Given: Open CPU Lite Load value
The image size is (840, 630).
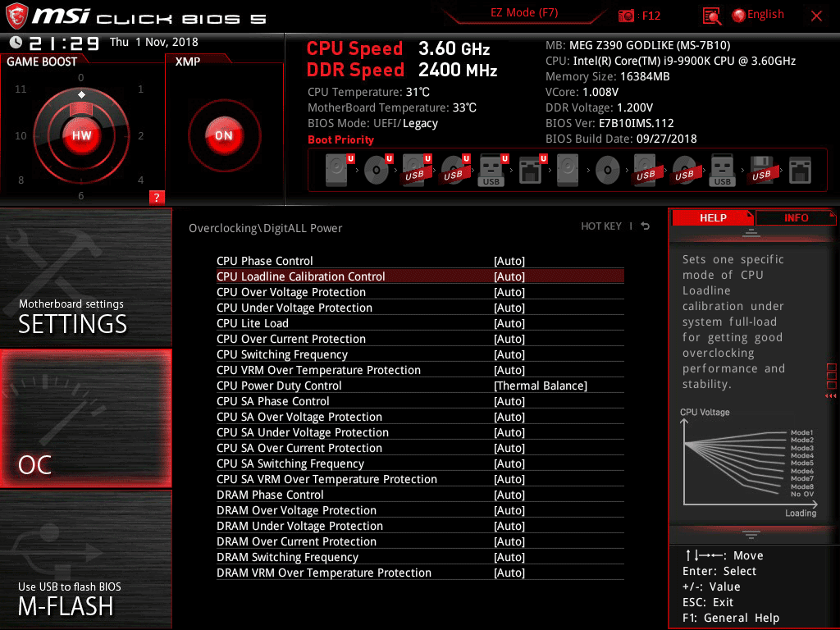Looking at the screenshot, I should point(509,323).
